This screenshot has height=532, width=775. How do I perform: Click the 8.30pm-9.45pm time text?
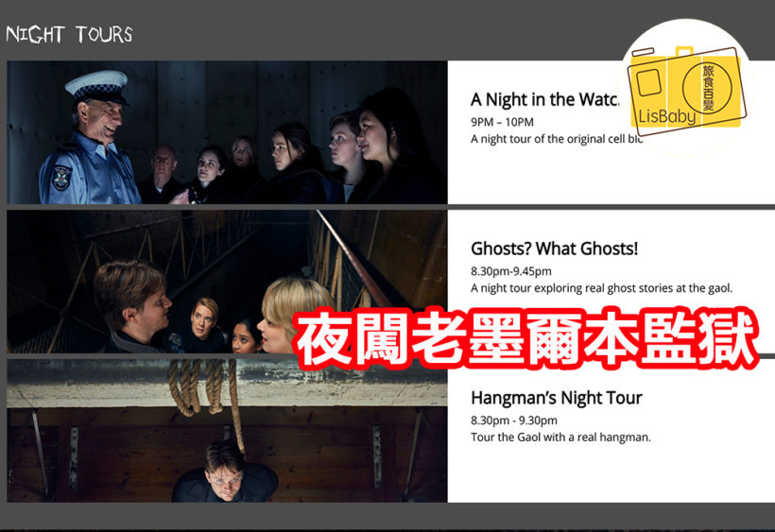pyautogui.click(x=511, y=271)
